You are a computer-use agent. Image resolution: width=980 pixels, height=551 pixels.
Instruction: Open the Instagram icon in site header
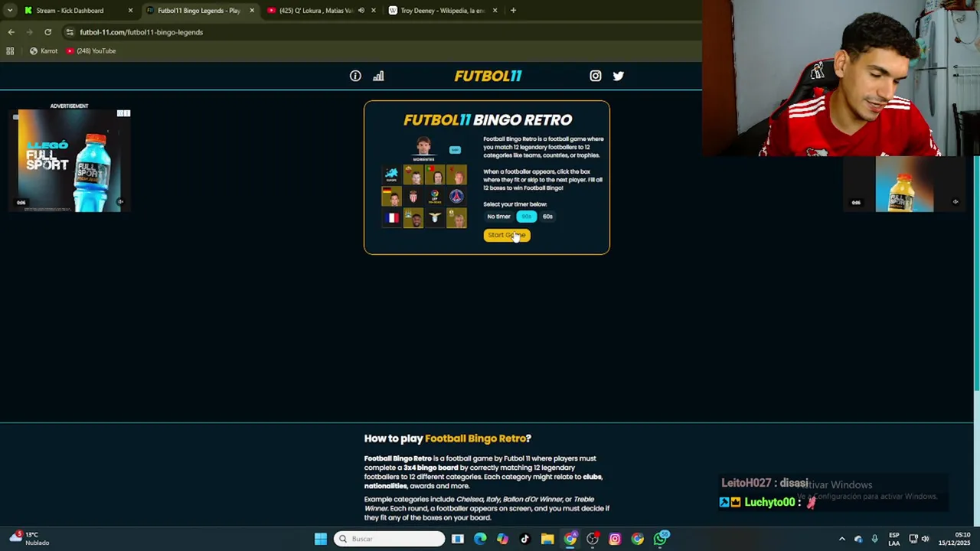[x=596, y=76]
